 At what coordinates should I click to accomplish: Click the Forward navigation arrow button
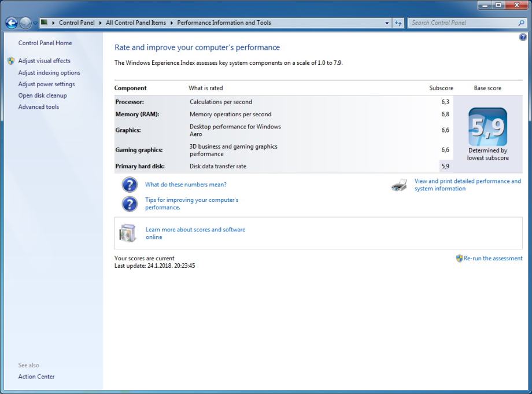point(25,23)
